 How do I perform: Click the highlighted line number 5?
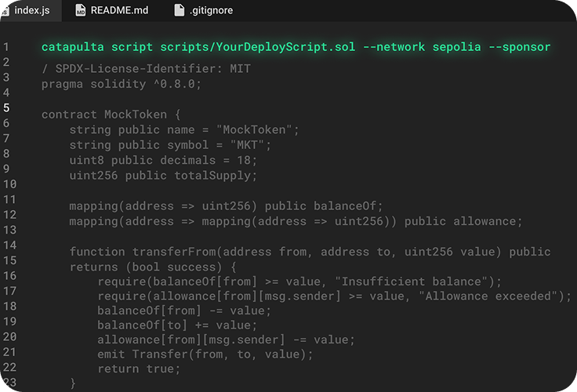[x=6, y=108]
